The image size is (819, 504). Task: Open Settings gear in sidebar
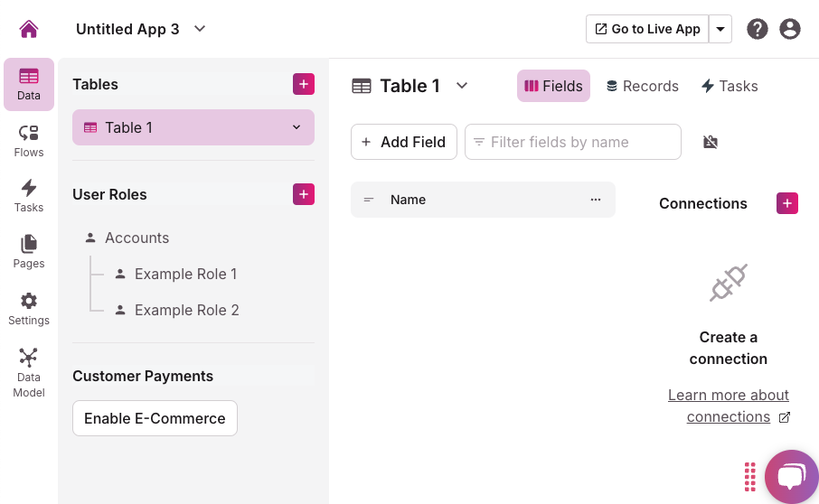(29, 309)
